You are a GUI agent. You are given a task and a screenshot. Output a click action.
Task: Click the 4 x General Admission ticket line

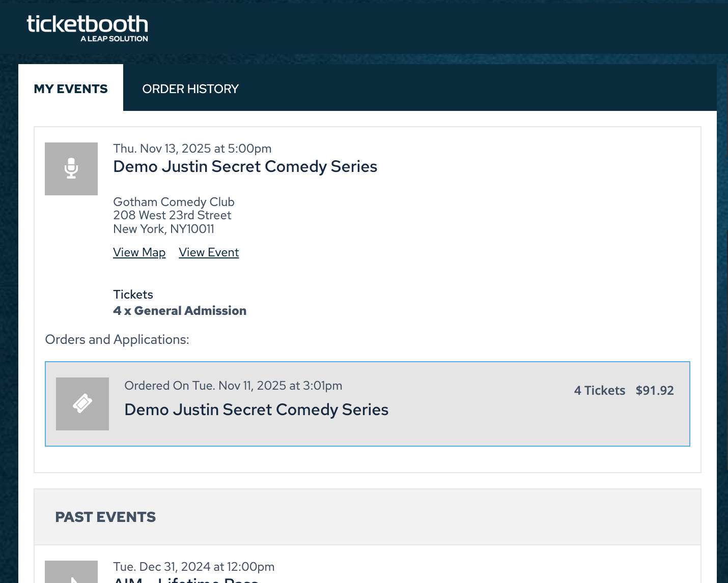tap(180, 311)
